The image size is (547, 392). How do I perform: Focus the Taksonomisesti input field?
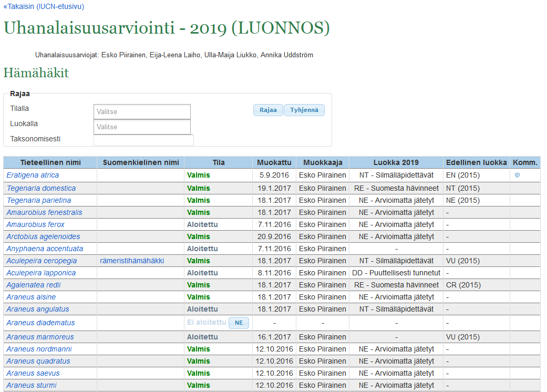pyautogui.click(x=143, y=140)
